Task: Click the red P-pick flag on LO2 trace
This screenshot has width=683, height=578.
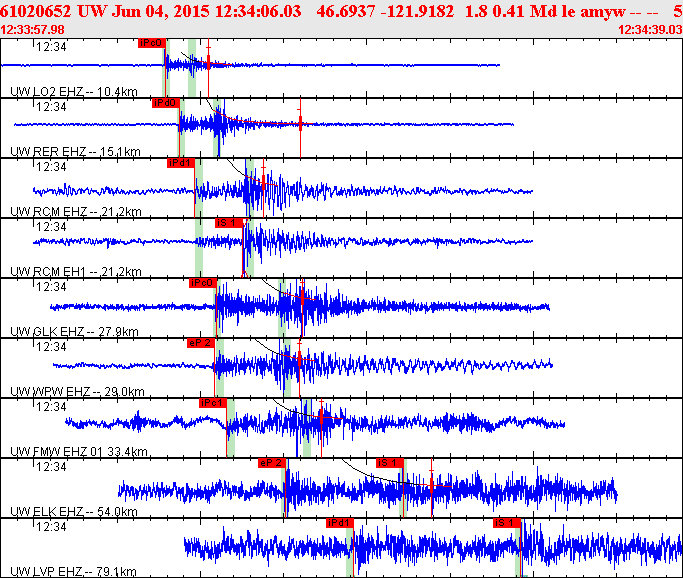Action: click(150, 43)
